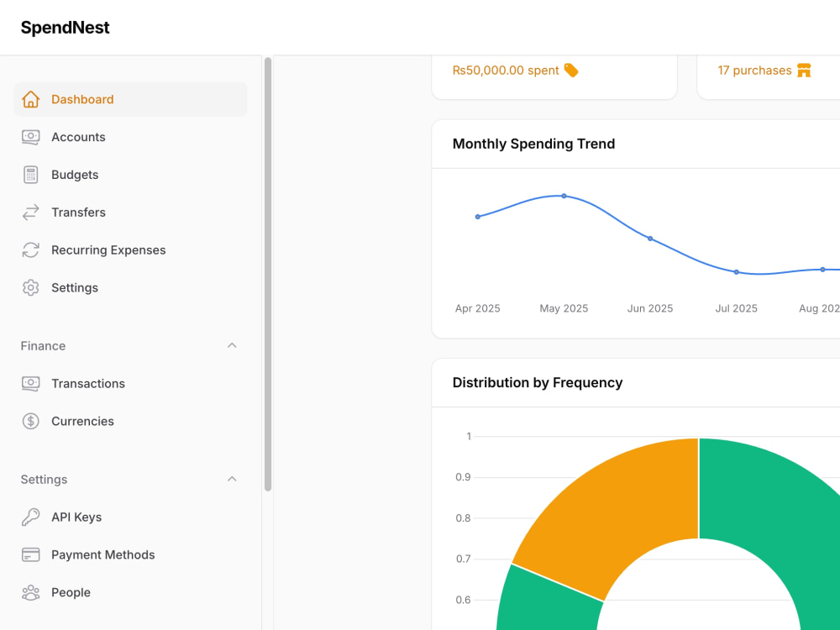This screenshot has height=630, width=840.
Task: Click the Monthly Spending Trend heading
Action: (533, 144)
